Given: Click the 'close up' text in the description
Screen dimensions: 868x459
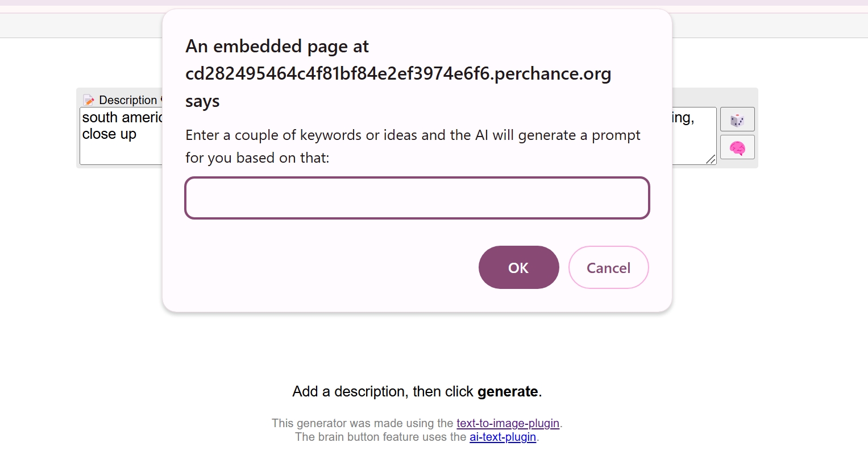Looking at the screenshot, I should 109,134.
